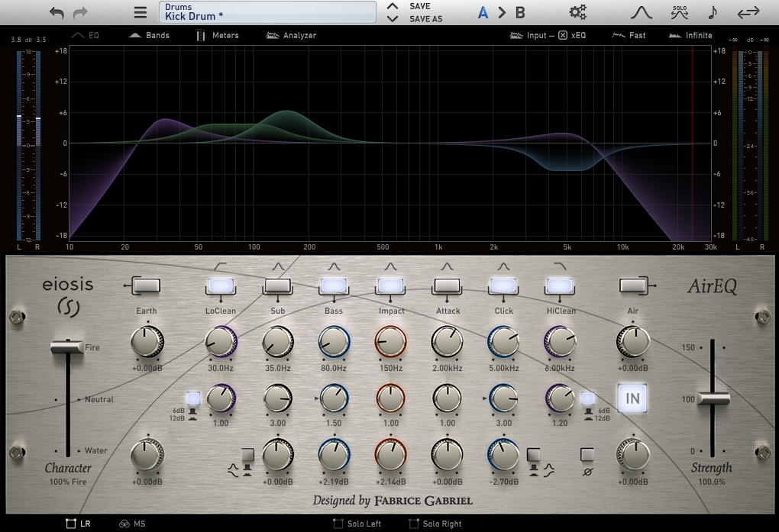Enable the band Solo icon
The width and height of the screenshot is (779, 532).
[x=679, y=12]
